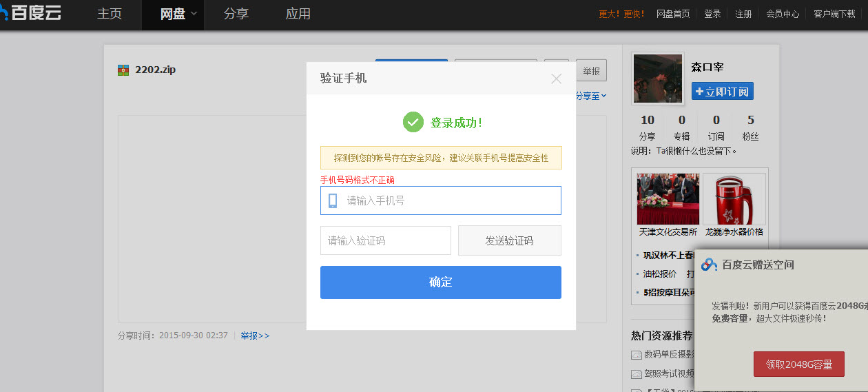Open the 天津文化交易所 ad image
Screen dimensions: 868x392
click(x=668, y=198)
